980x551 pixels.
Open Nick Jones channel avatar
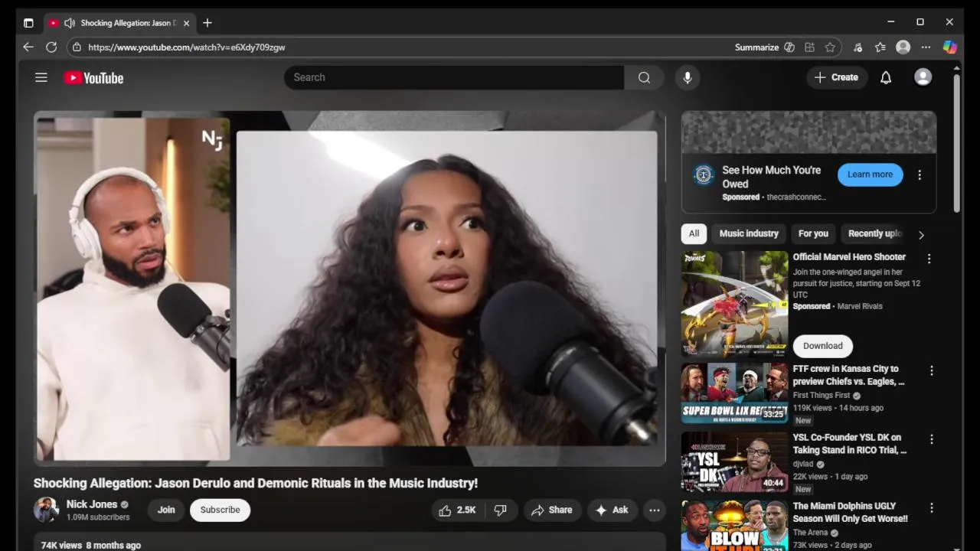pyautogui.click(x=46, y=510)
